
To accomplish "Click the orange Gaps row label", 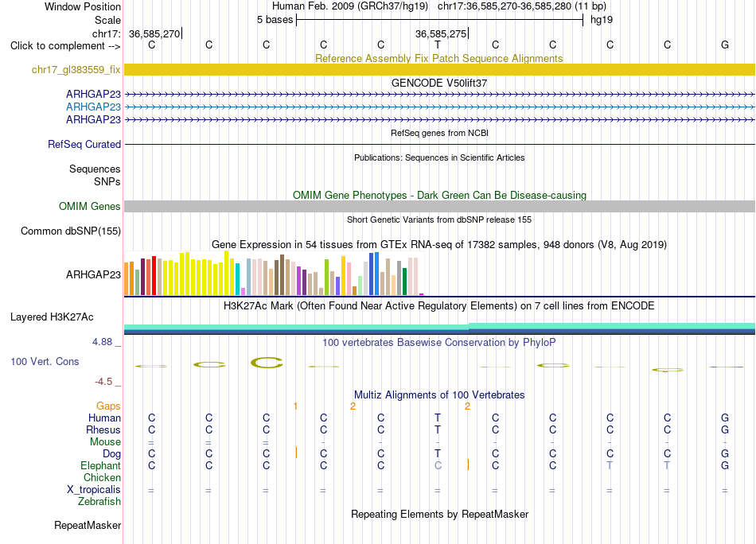I will [x=108, y=406].
